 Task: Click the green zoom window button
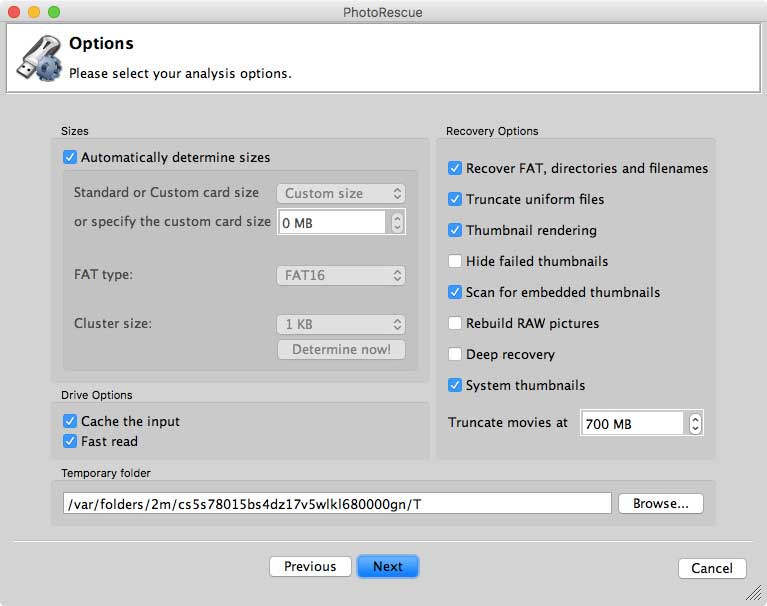[54, 12]
